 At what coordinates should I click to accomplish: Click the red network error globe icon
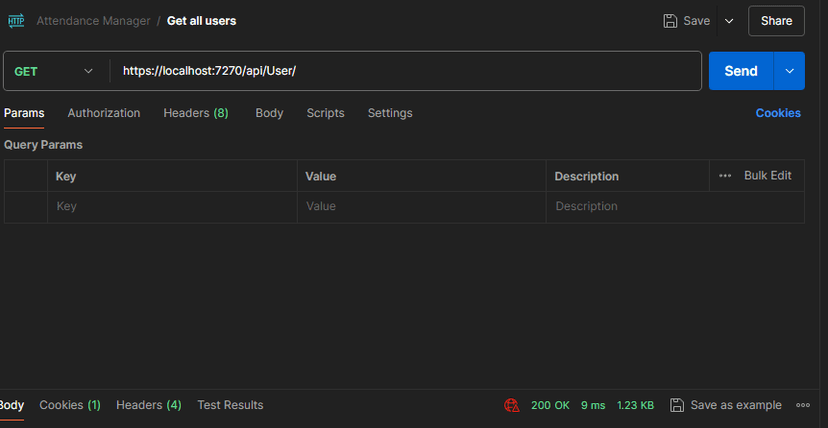(512, 405)
